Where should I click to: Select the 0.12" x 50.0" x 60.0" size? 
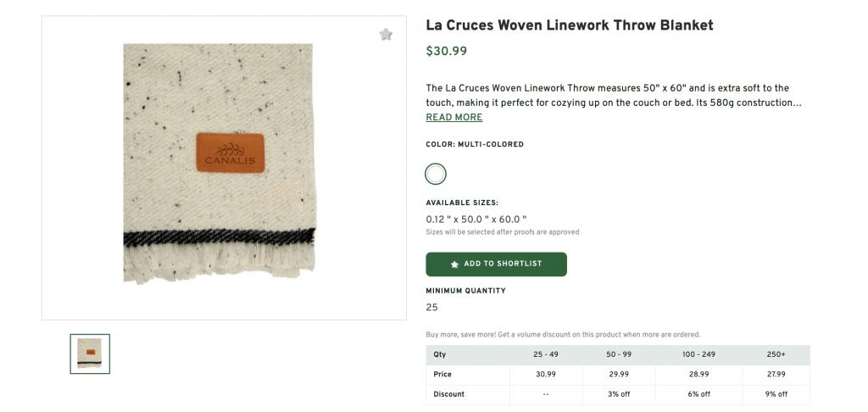(x=476, y=220)
